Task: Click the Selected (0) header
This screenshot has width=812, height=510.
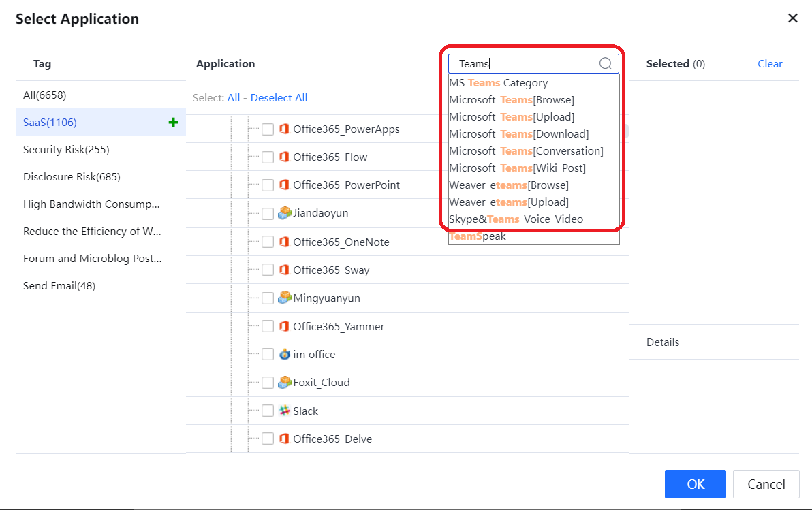Action: 676,64
